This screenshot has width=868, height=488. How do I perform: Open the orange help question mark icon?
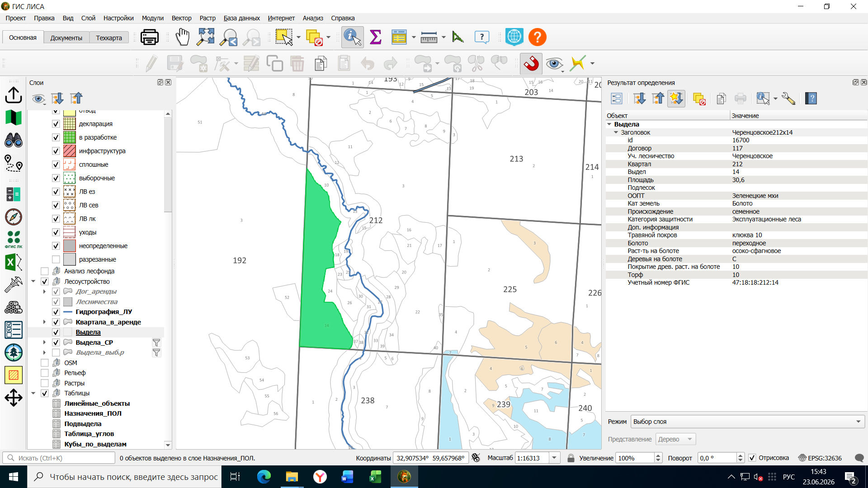pyautogui.click(x=538, y=37)
